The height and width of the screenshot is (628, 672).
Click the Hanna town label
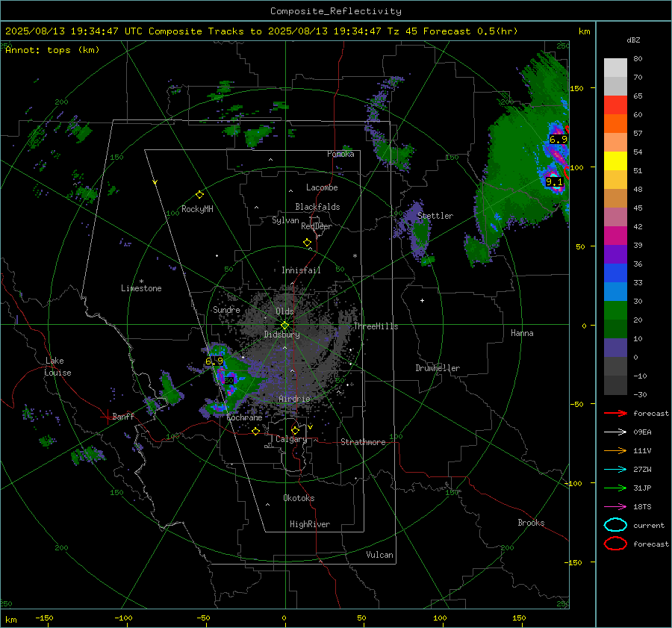[522, 333]
